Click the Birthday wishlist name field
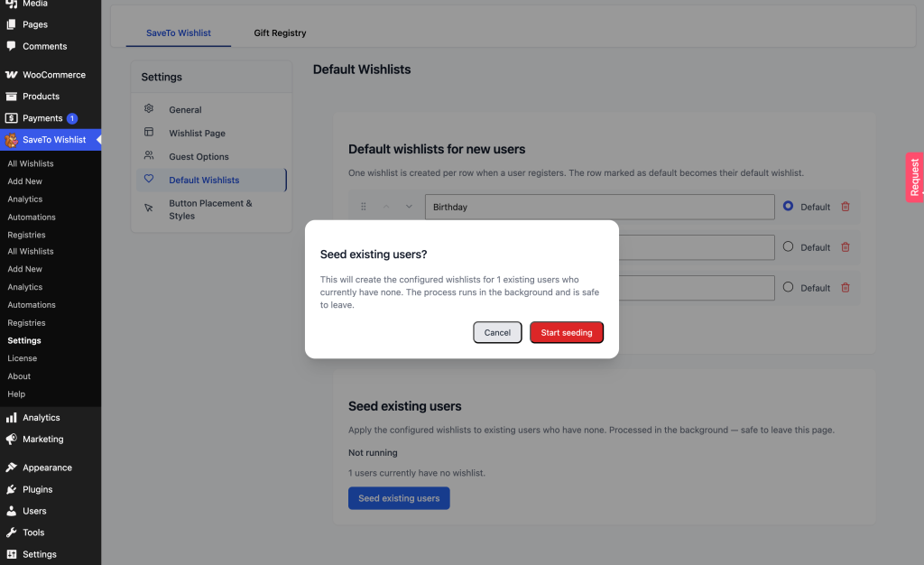Image resolution: width=924 pixels, height=565 pixels. tap(600, 207)
